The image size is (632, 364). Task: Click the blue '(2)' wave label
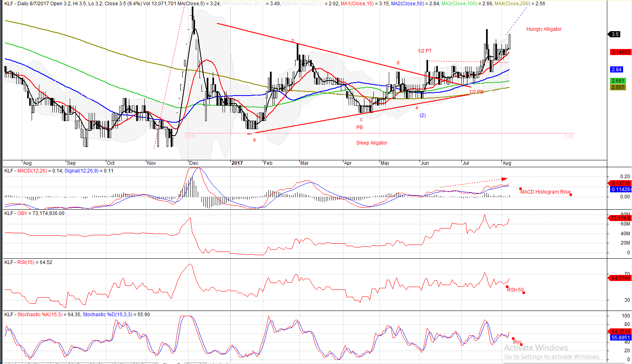click(x=422, y=115)
